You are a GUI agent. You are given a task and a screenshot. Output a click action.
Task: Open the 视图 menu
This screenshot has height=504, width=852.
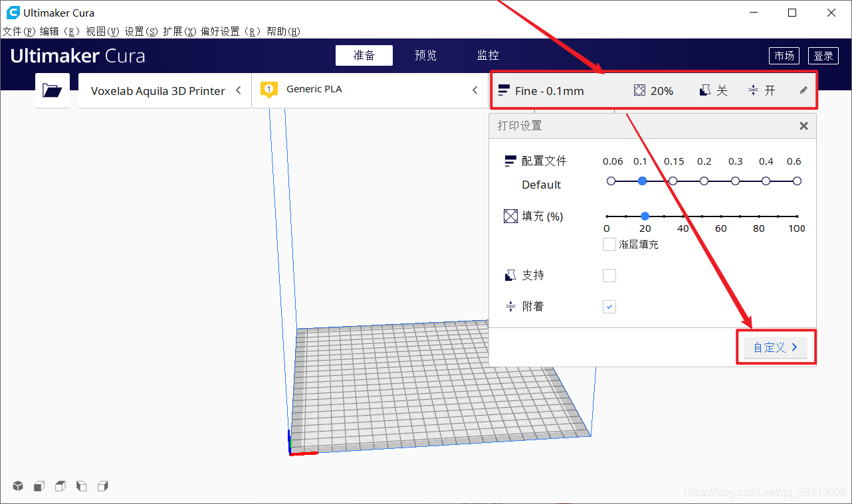pos(103,31)
